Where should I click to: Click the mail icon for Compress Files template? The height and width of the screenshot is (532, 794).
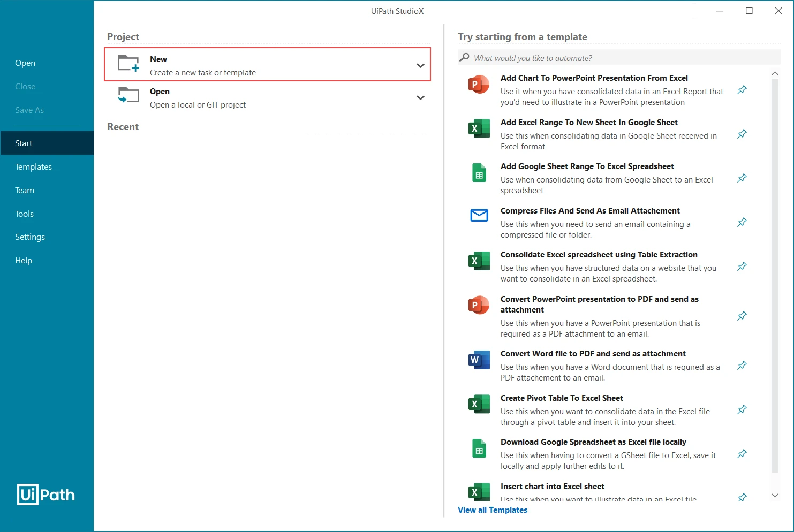coord(479,215)
